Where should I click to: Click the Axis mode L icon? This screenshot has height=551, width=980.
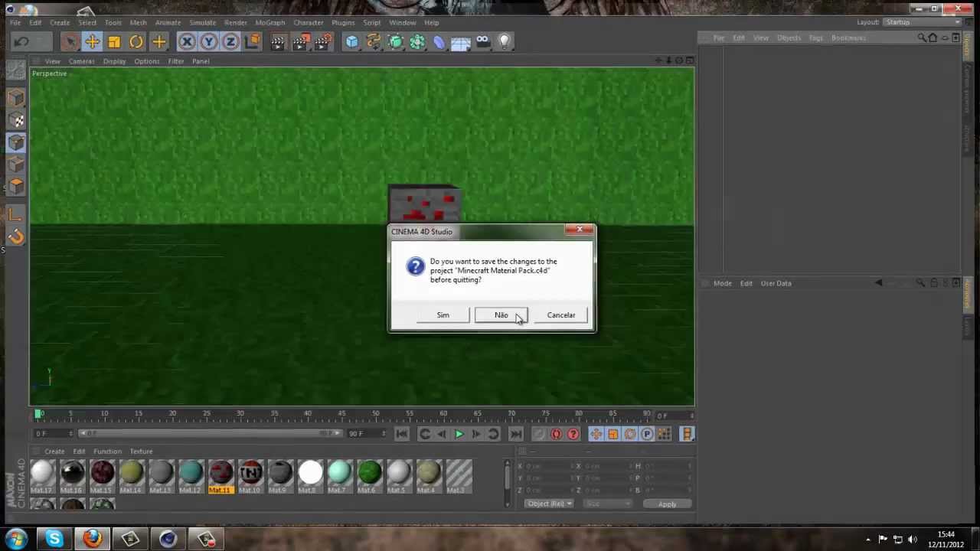tap(16, 214)
